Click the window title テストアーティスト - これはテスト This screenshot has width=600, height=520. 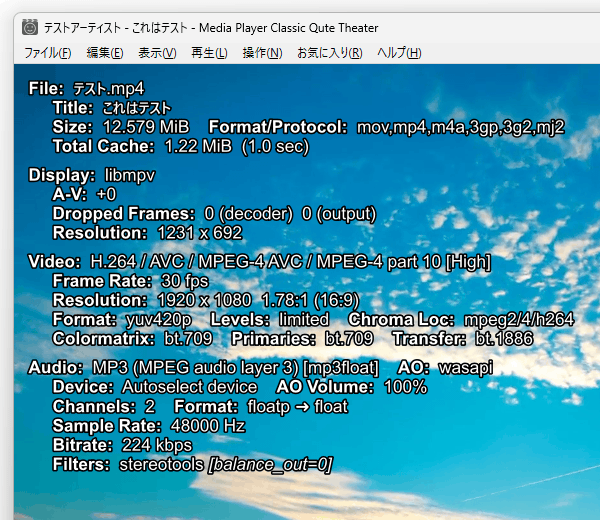[116, 28]
